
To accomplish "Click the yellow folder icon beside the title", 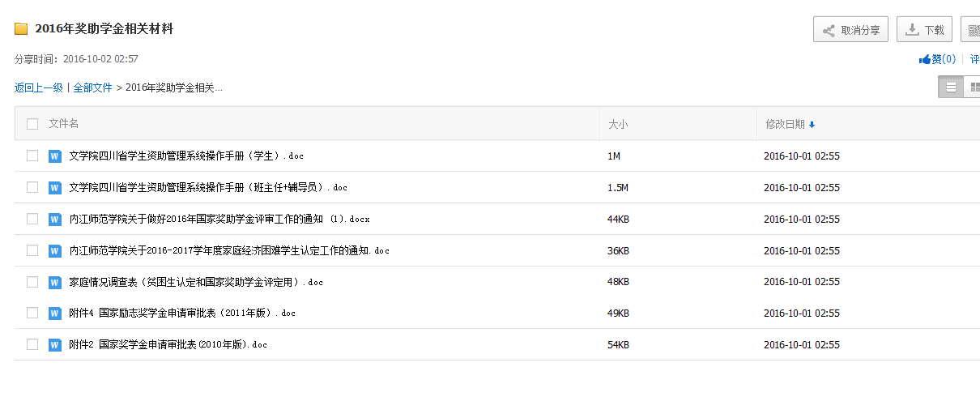I will point(21,29).
